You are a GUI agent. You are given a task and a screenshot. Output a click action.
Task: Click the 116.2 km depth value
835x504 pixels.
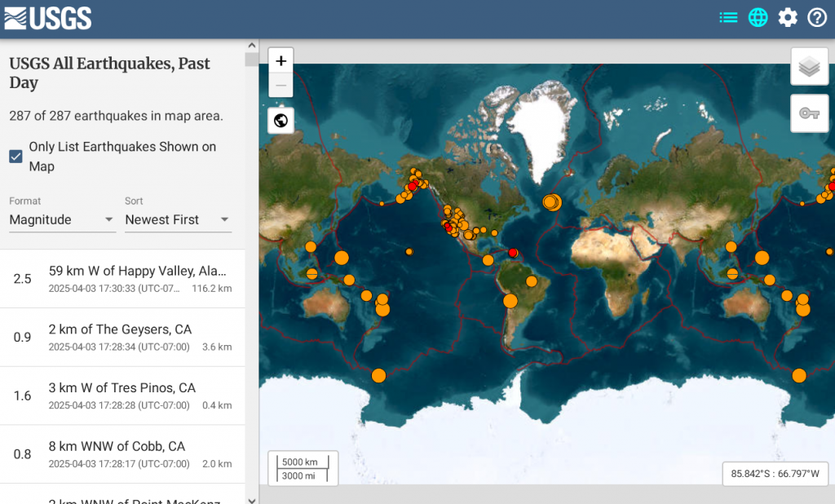[212, 288]
